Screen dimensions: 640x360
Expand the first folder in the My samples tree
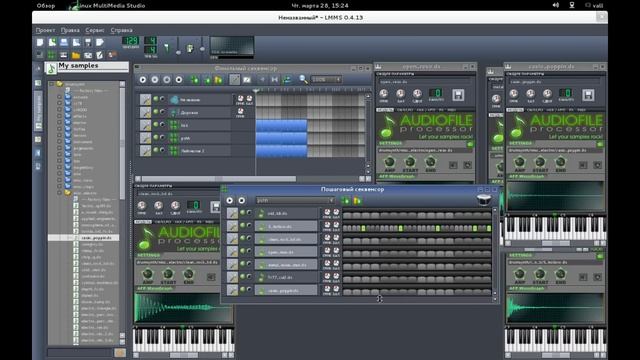tap(60, 97)
